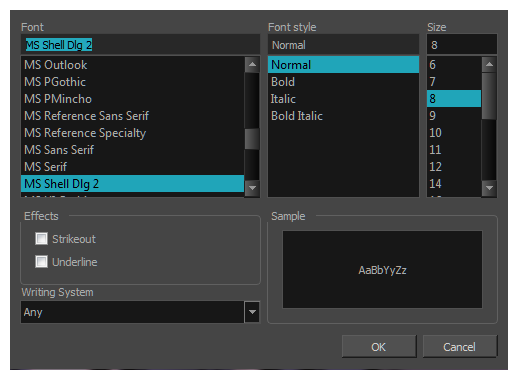
Task: Choose MS PMincho from font list
Action: (x=133, y=99)
